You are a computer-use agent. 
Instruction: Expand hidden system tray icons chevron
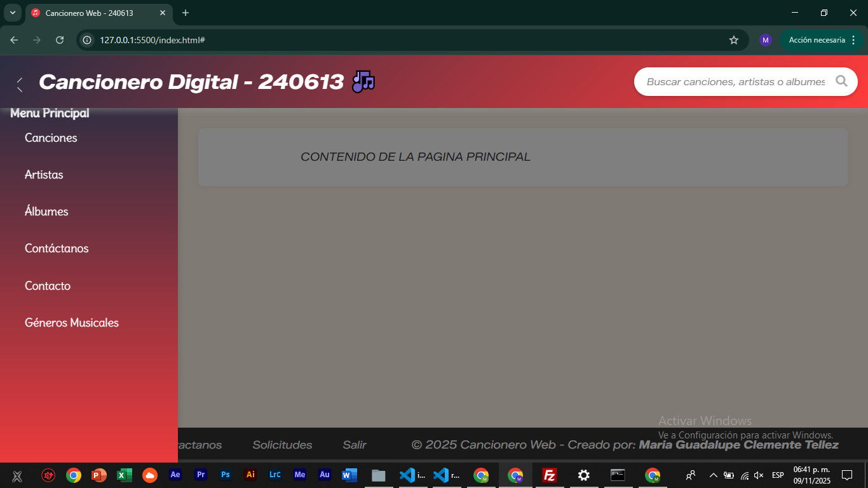coord(713,475)
